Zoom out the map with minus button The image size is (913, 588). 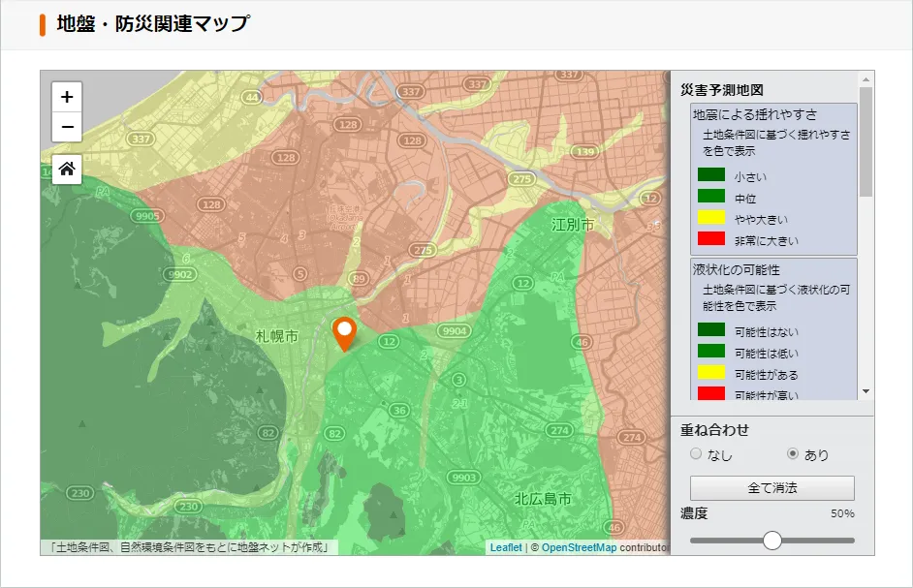[x=67, y=127]
